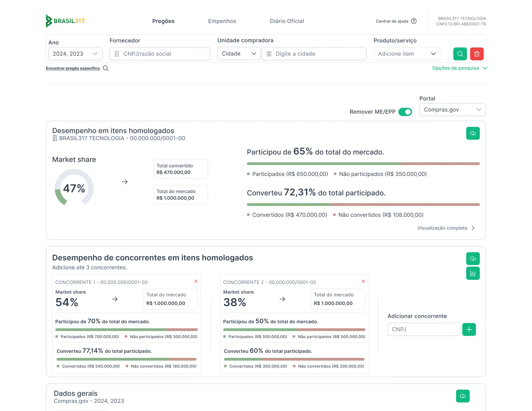This screenshot has width=532, height=411.
Task: Go to the Diário Oficial tab
Action: pyautogui.click(x=287, y=21)
